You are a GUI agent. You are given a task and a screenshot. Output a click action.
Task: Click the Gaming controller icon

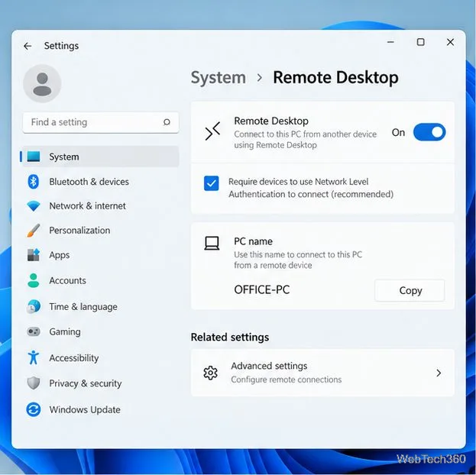34,331
